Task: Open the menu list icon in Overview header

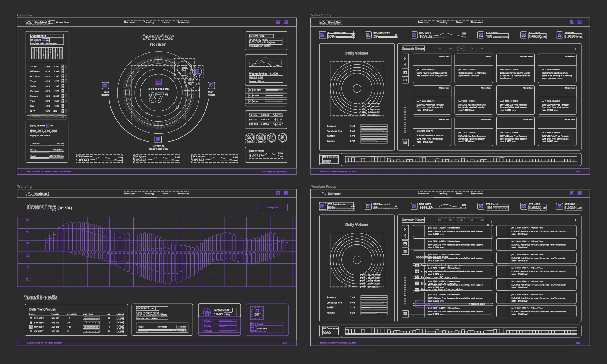Action: click(x=286, y=22)
